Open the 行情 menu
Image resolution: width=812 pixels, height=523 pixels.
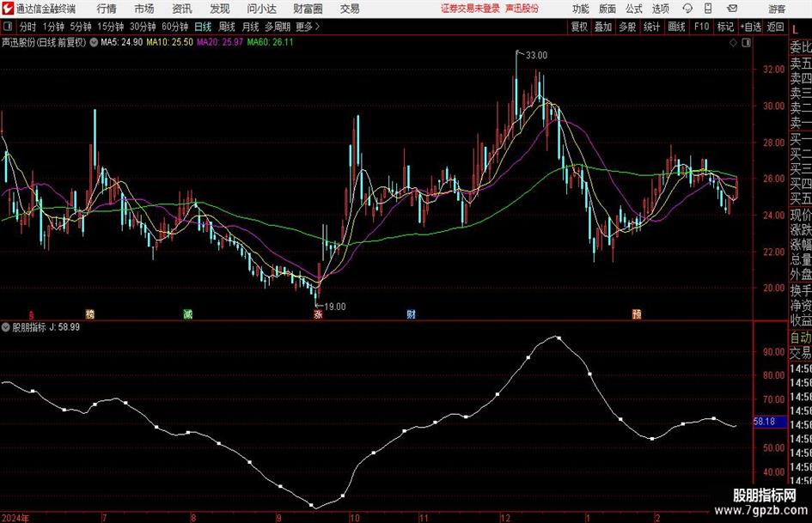coord(107,9)
